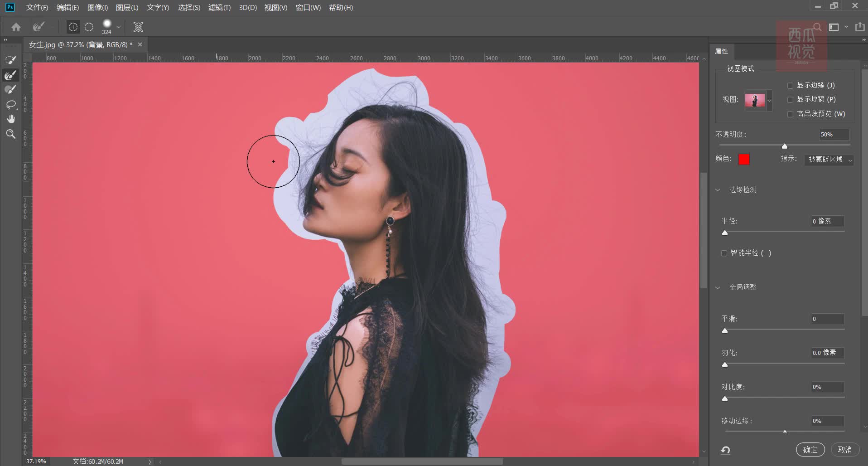Select the Brush tool in left toolbar

(x=10, y=90)
